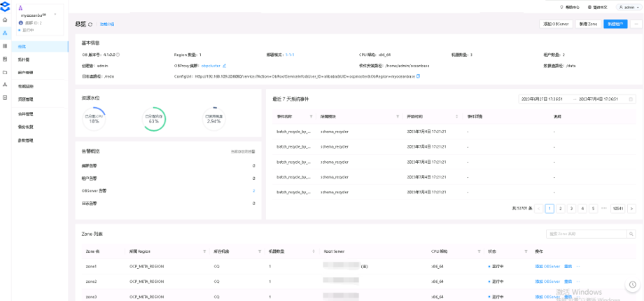The height and width of the screenshot is (301, 644).
Task: Click zone2 cell in Zone list
Action: [x=91, y=281]
